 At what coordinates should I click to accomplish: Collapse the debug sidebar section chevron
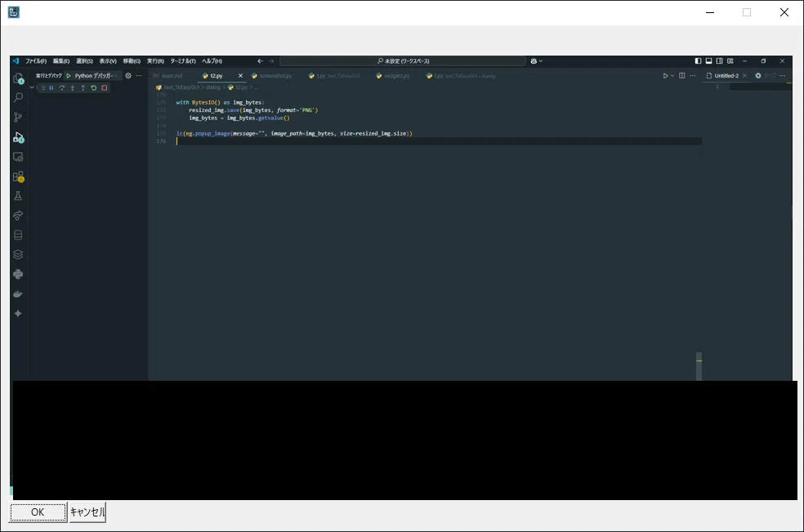click(x=32, y=87)
